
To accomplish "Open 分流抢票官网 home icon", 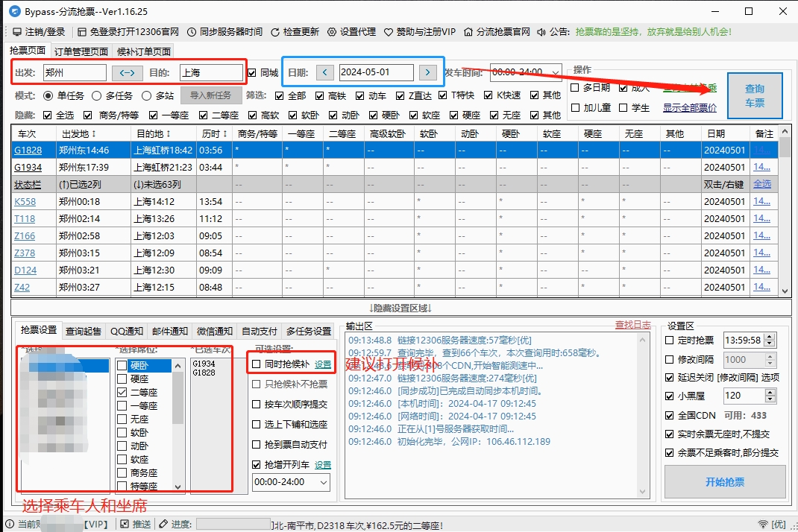I will (x=468, y=32).
